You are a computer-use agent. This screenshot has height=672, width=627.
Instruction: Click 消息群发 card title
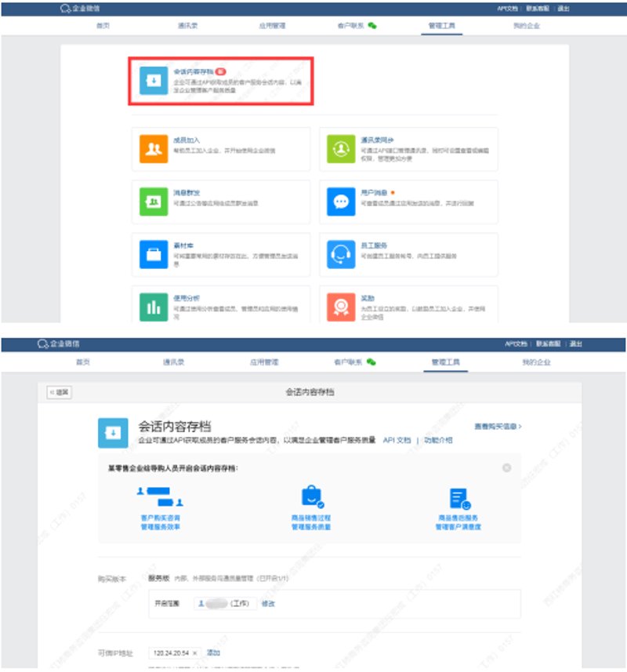click(x=187, y=193)
